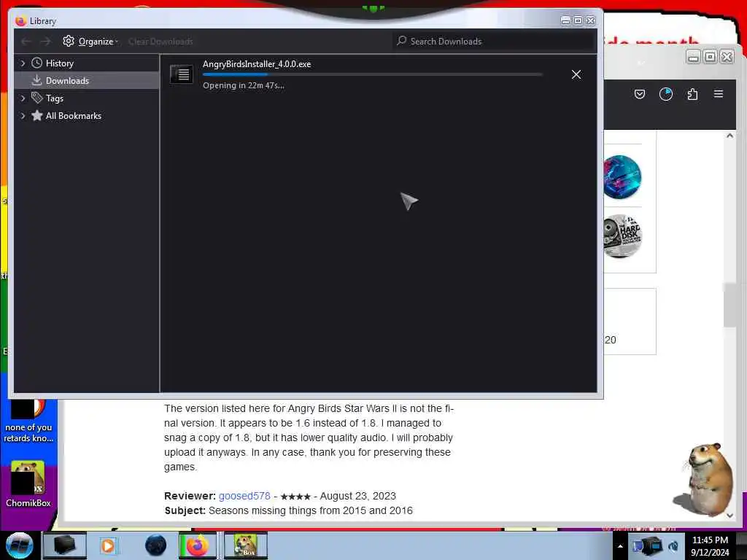
Task: Click the four-star rating by goosed578
Action: tap(295, 497)
